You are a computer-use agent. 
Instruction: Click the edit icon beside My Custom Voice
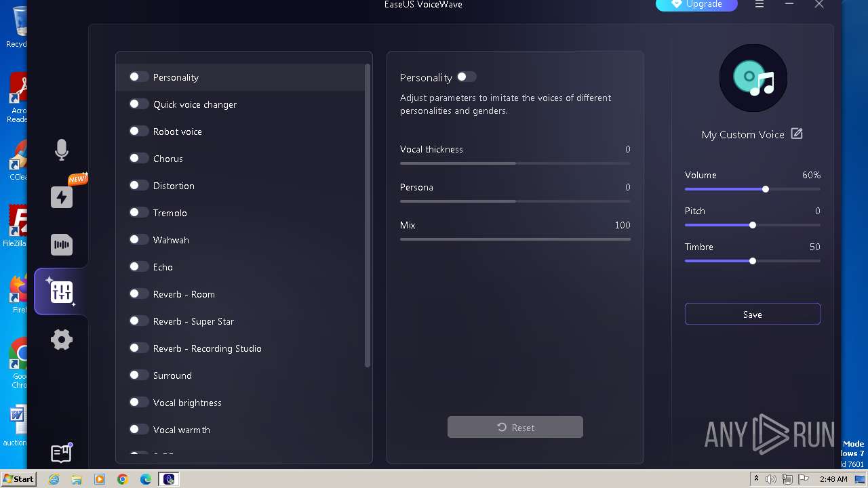click(797, 134)
